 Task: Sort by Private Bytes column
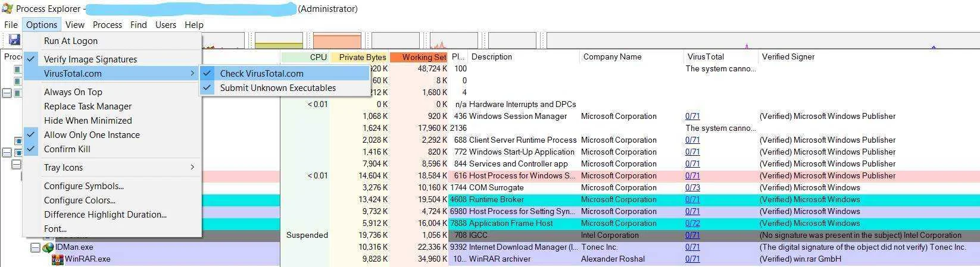[x=360, y=57]
